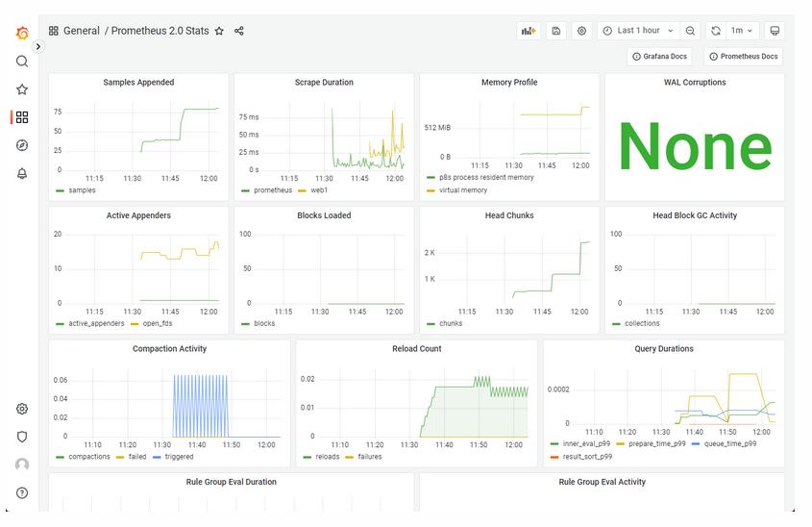
Task: Open starred dashboards in sidebar
Action: [x=22, y=89]
